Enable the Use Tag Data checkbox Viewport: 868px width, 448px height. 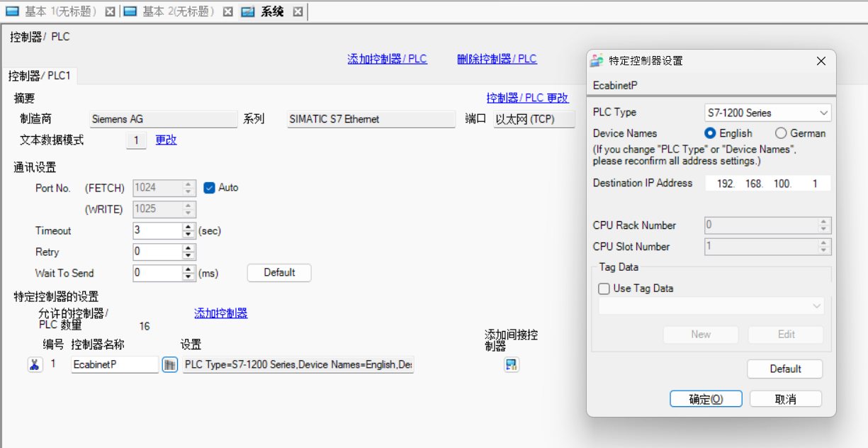[604, 289]
